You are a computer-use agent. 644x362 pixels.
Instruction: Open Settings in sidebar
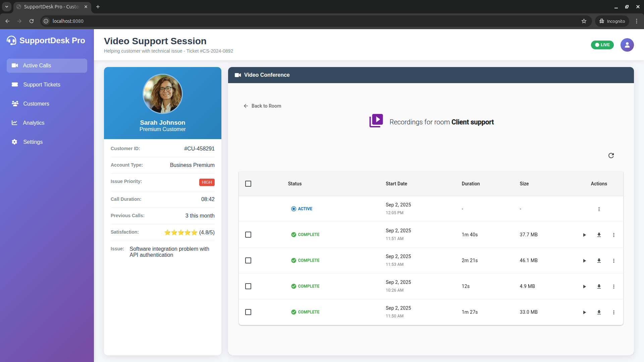47,142
